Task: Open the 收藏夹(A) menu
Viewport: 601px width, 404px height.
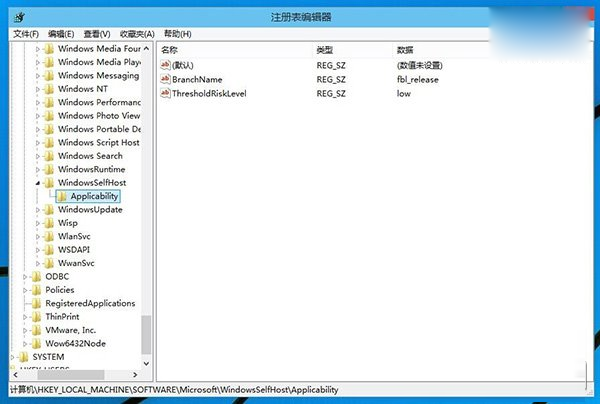Action: coord(137,34)
